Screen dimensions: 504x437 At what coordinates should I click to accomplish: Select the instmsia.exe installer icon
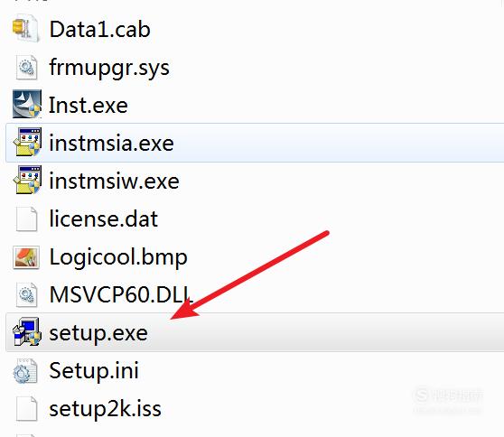(27, 142)
